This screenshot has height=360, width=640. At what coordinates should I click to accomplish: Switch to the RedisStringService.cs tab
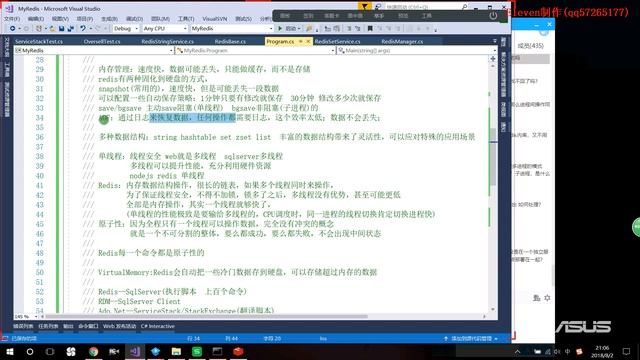coord(167,41)
